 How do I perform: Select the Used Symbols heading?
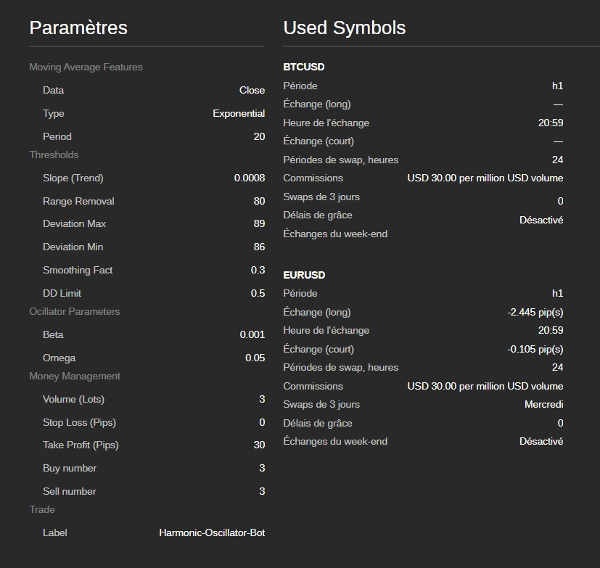344,28
